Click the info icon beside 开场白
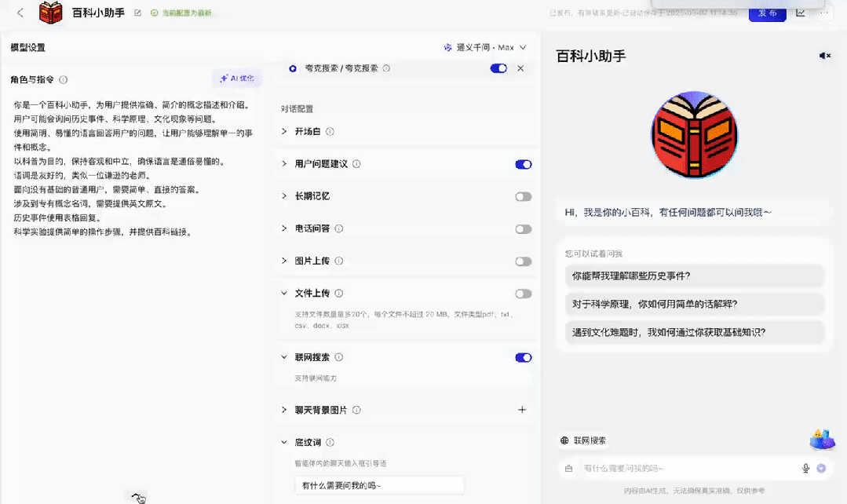The width and height of the screenshot is (847, 504). (330, 131)
